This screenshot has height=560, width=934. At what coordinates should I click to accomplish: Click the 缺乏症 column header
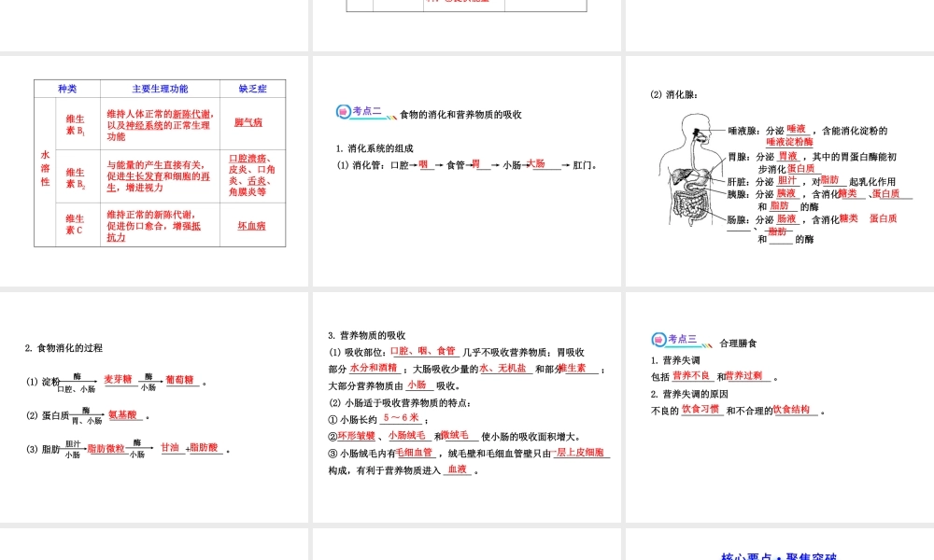[252, 89]
